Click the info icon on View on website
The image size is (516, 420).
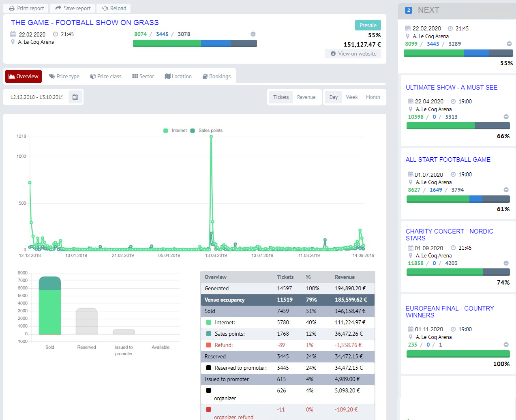click(x=332, y=54)
